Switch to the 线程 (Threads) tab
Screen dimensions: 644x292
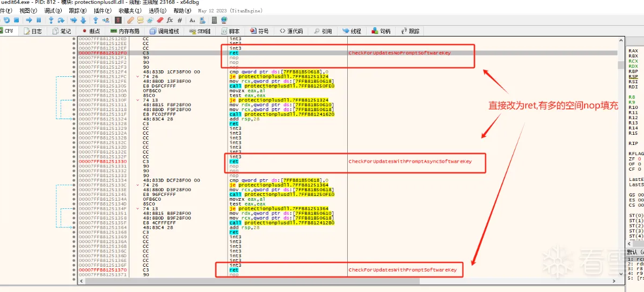pyautogui.click(x=352, y=31)
